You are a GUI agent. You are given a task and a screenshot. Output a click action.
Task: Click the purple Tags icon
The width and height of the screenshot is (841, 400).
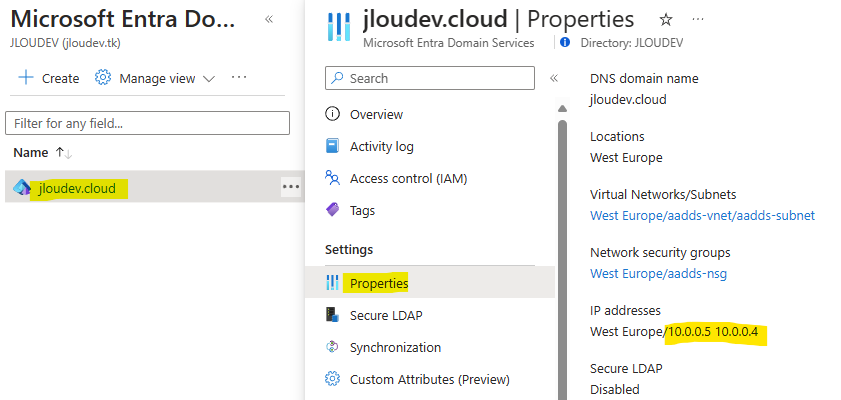point(333,210)
